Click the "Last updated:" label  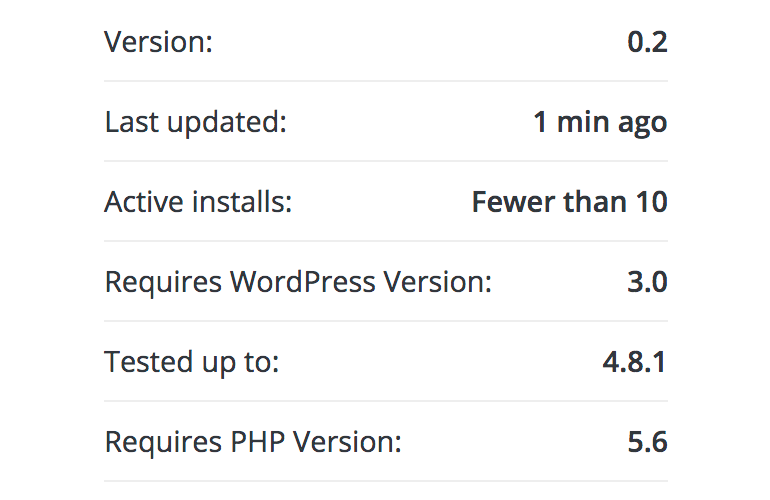[x=195, y=122]
